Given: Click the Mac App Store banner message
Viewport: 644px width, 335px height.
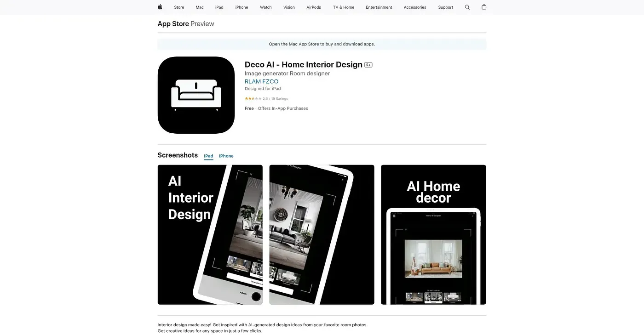Looking at the screenshot, I should (x=322, y=44).
